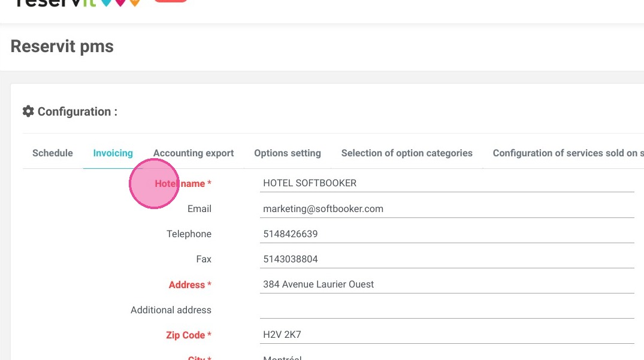Click the Hotel name required label
The height and width of the screenshot is (360, 644).
(x=183, y=183)
